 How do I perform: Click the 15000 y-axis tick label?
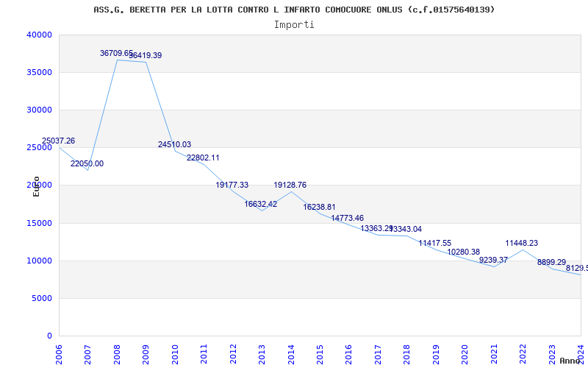tap(39, 224)
